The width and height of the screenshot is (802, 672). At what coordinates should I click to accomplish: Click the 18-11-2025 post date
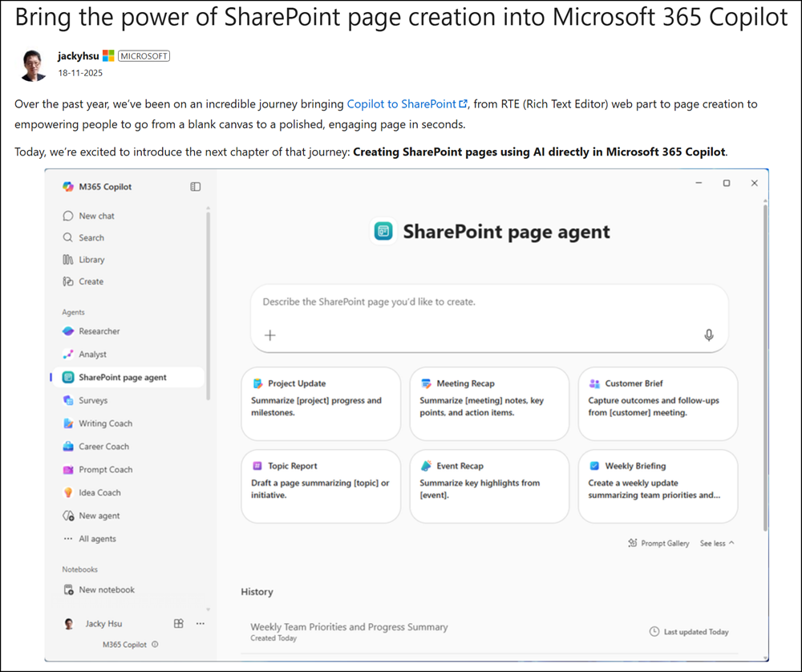point(80,73)
